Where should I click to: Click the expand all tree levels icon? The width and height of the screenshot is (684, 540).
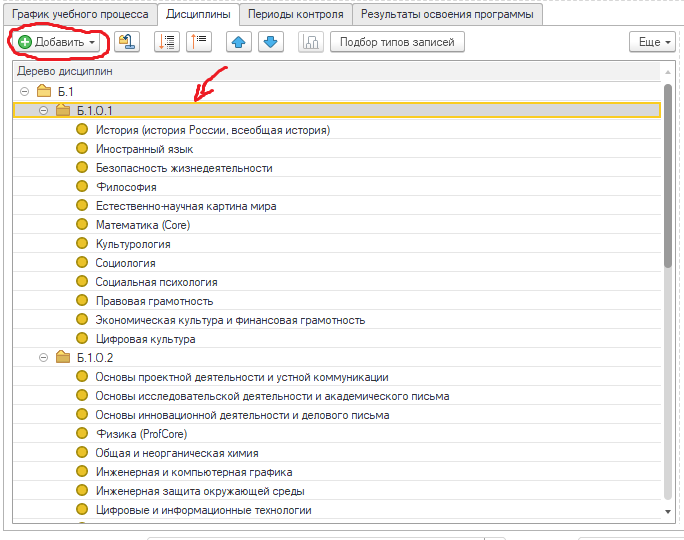coord(167,42)
